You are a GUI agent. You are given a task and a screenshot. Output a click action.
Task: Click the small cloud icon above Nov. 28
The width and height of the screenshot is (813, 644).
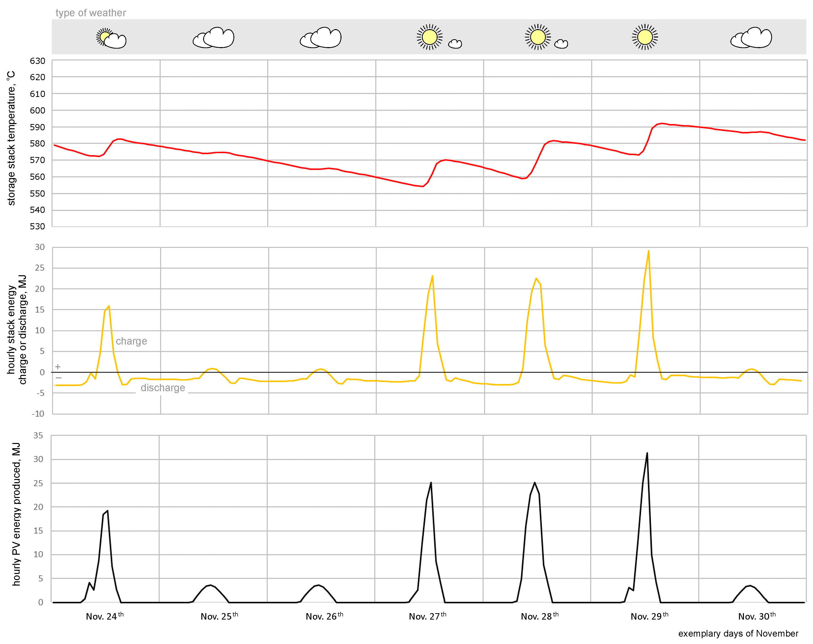coord(561,44)
